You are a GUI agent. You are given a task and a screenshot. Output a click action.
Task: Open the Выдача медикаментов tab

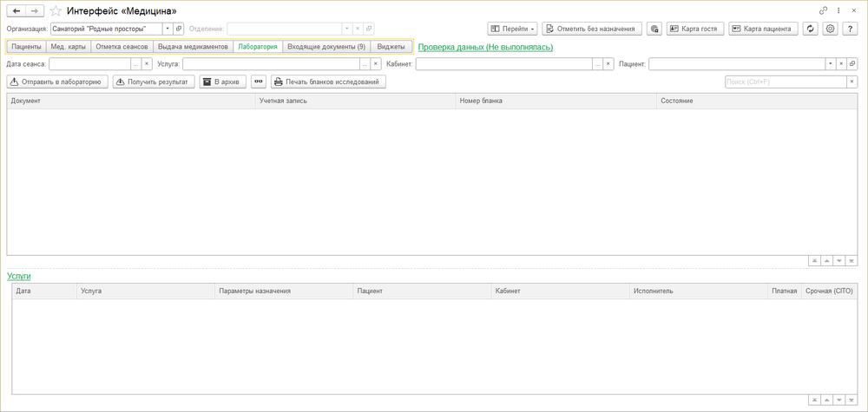[193, 47]
